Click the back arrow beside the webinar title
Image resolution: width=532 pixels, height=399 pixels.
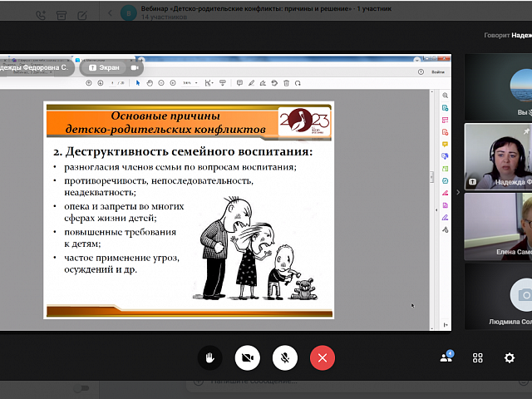point(111,14)
